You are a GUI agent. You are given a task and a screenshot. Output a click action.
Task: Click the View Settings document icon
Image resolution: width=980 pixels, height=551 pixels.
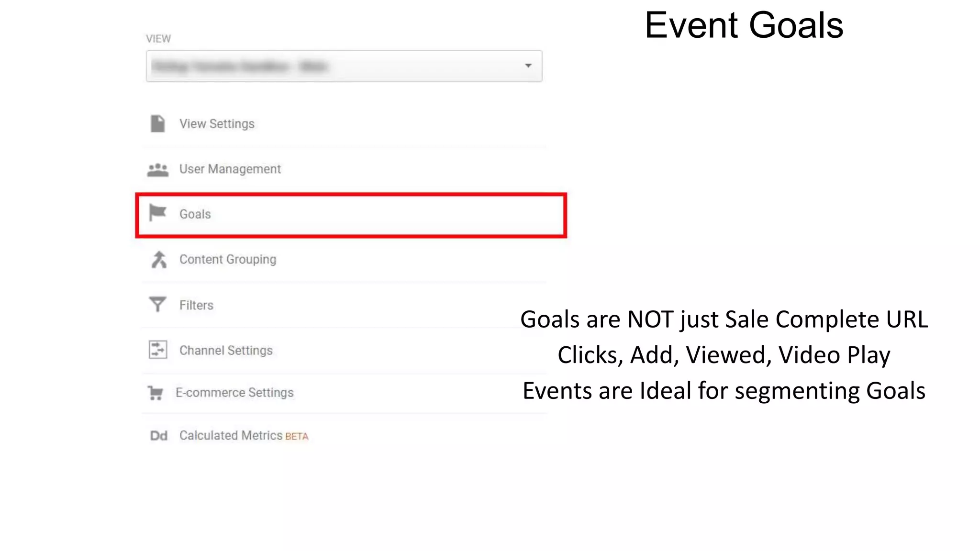point(157,123)
